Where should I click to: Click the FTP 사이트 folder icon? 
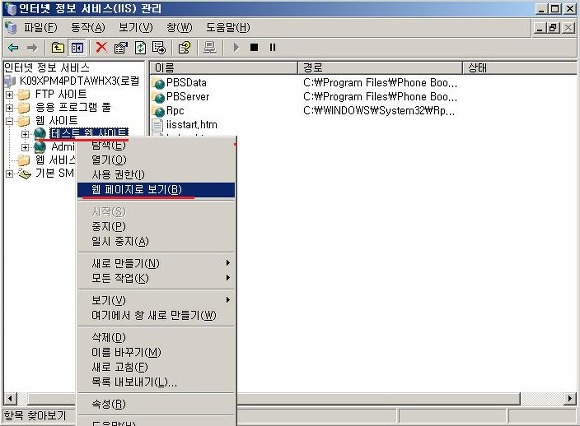click(x=24, y=95)
